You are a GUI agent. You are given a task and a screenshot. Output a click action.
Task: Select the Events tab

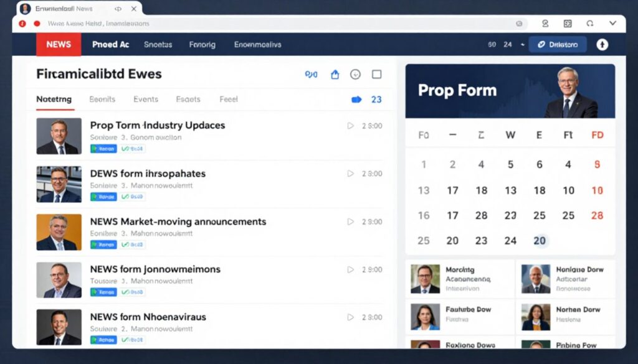coord(146,99)
